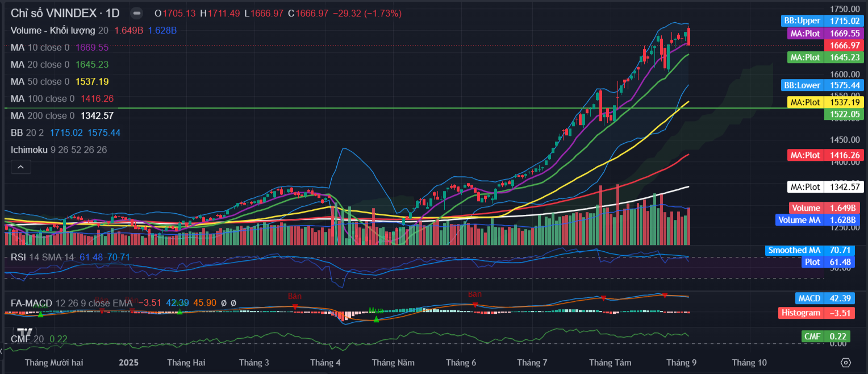This screenshot has width=868, height=374.
Task: Click the market status indicator beside 1D
Action: tap(136, 13)
